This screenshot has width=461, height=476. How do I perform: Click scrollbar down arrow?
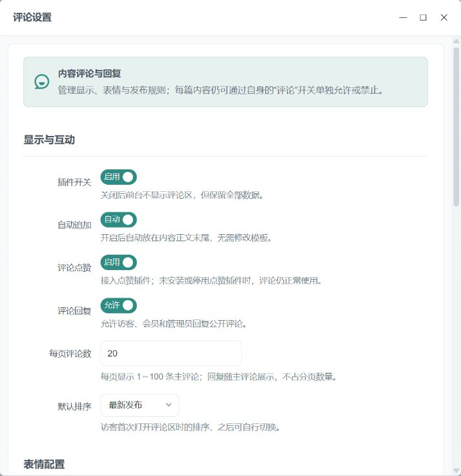click(456, 471)
